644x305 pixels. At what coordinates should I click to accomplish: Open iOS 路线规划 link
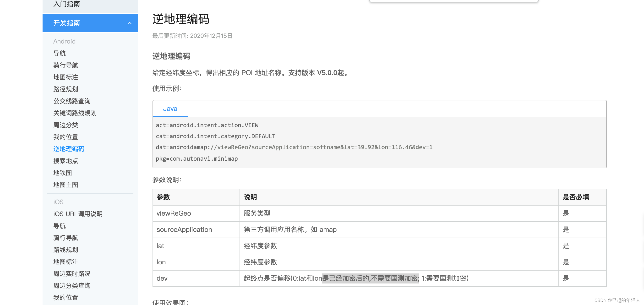(65, 250)
